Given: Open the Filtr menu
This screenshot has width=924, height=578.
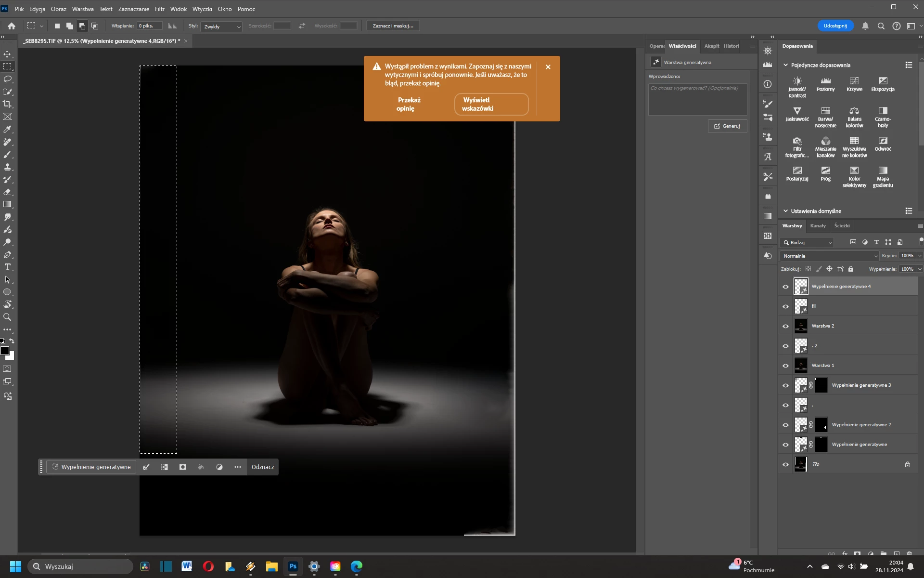Looking at the screenshot, I should pos(159,9).
